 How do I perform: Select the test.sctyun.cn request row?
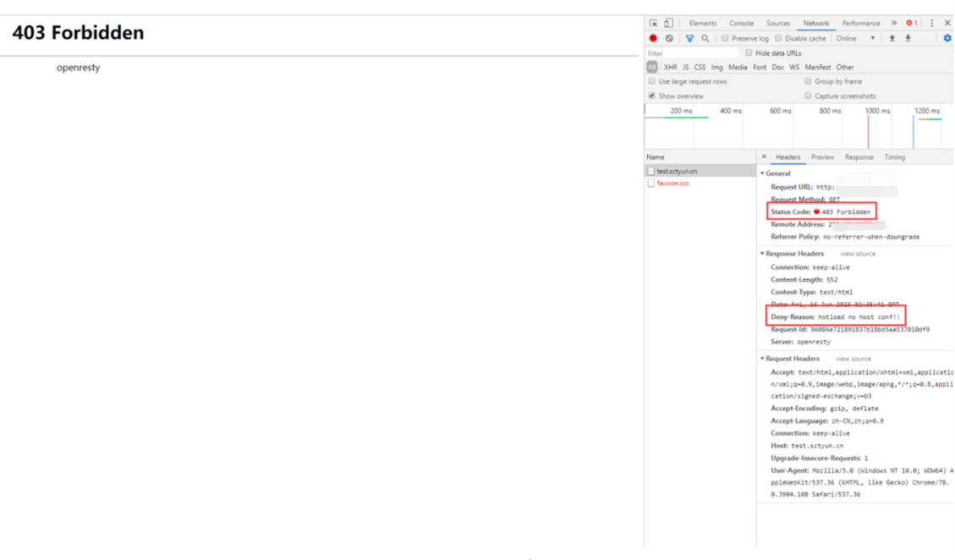[700, 171]
